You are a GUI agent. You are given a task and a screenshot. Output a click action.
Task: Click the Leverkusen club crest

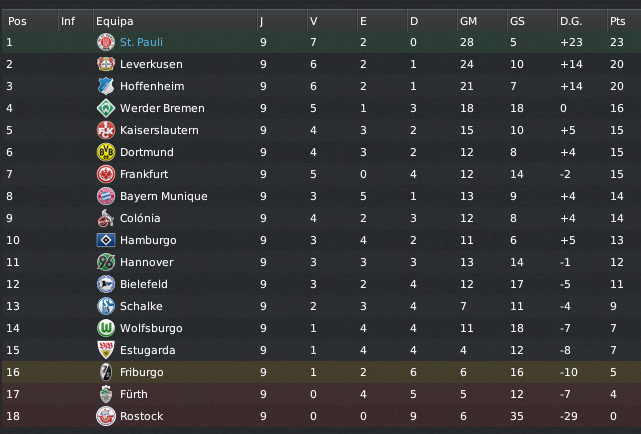[105, 64]
